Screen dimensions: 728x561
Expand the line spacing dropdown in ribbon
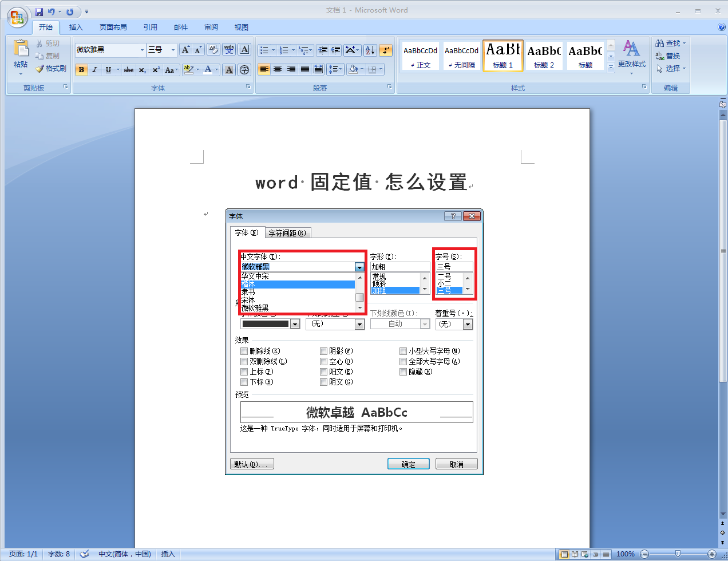(x=341, y=69)
